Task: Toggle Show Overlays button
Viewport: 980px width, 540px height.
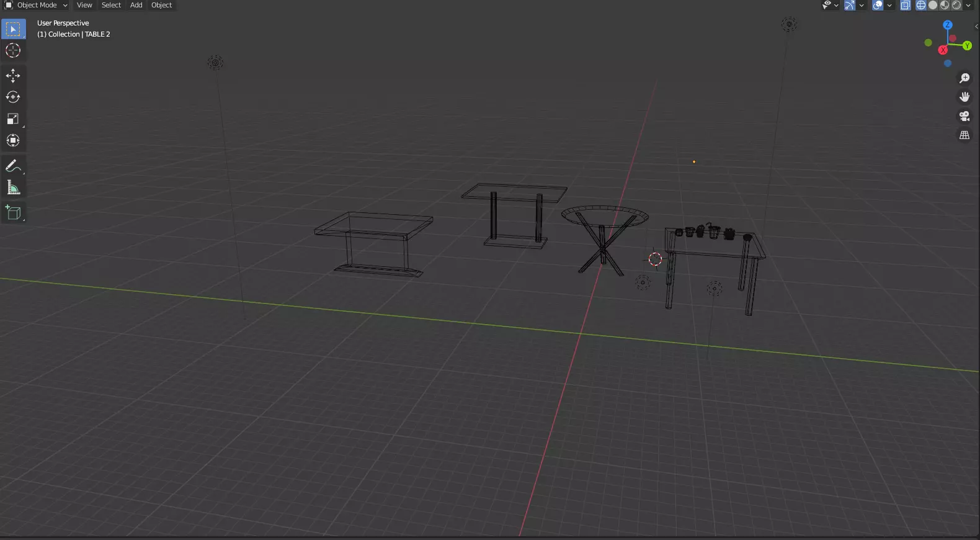Action: [878, 5]
